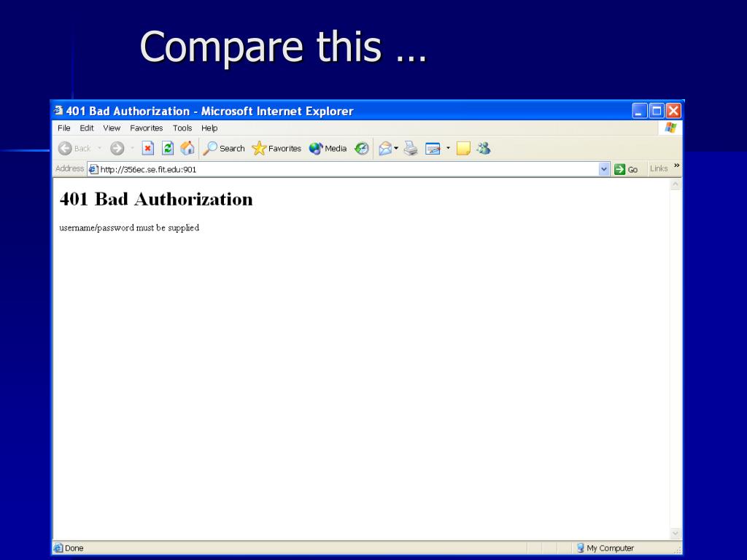Open the Tools menu
Viewport: 747px width, 560px height.
(182, 128)
